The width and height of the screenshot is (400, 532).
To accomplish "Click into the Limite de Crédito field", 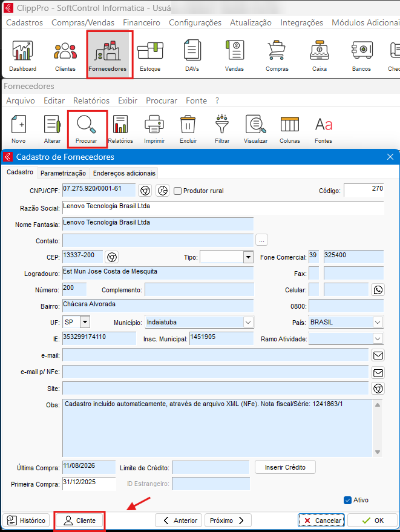I will point(211,467).
